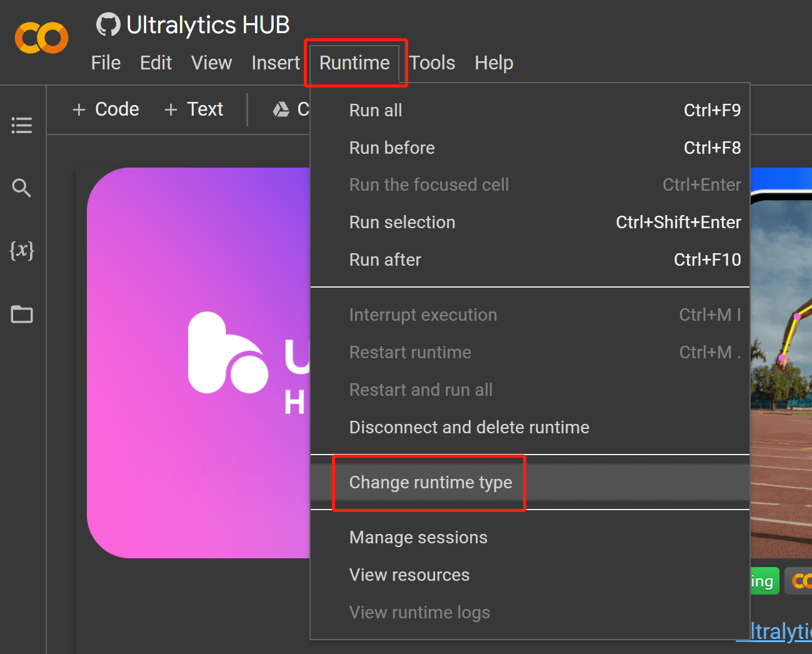Expand the Tools menu
The height and width of the screenshot is (654, 812).
pos(433,63)
